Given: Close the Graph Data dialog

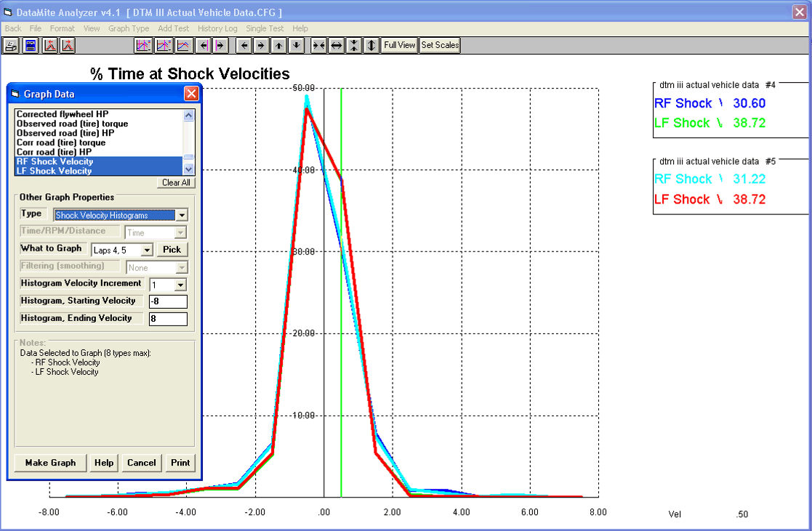Looking at the screenshot, I should [x=191, y=94].
